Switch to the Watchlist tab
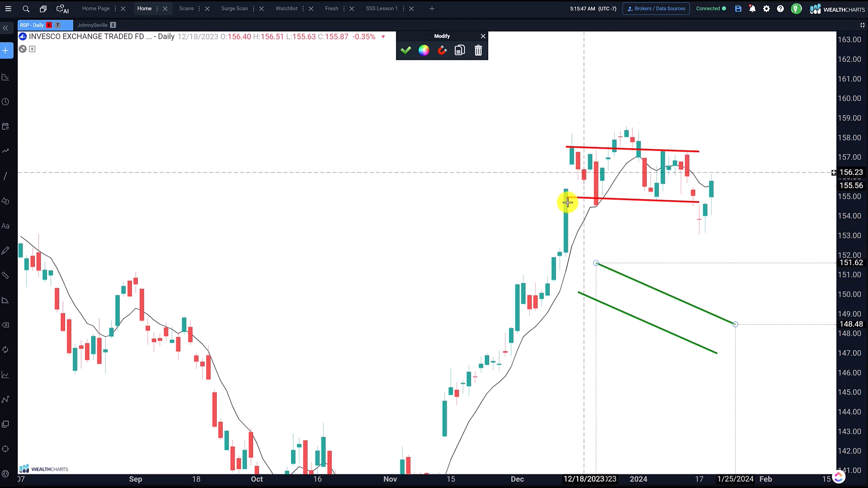 pyautogui.click(x=287, y=9)
